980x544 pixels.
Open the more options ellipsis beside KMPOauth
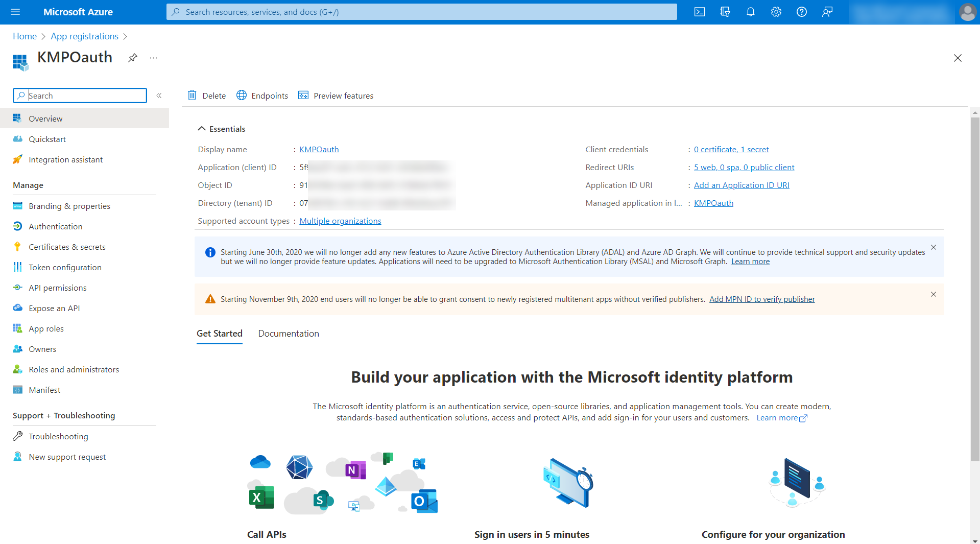click(153, 58)
